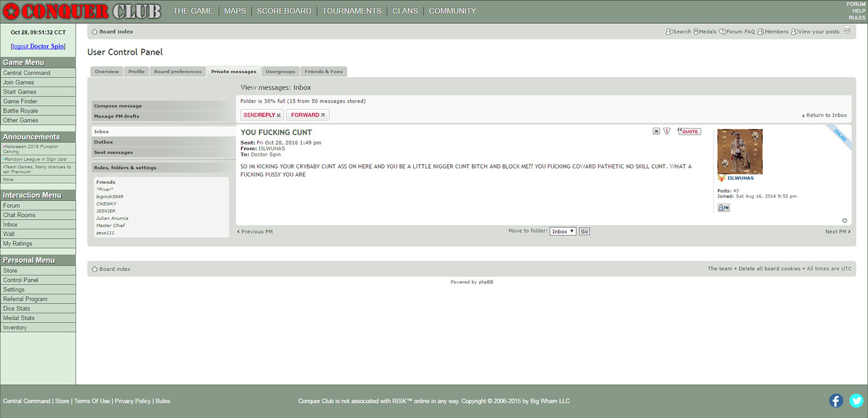Click the Quote icon button on the message
Image resolution: width=868 pixels, height=418 pixels.
(689, 131)
